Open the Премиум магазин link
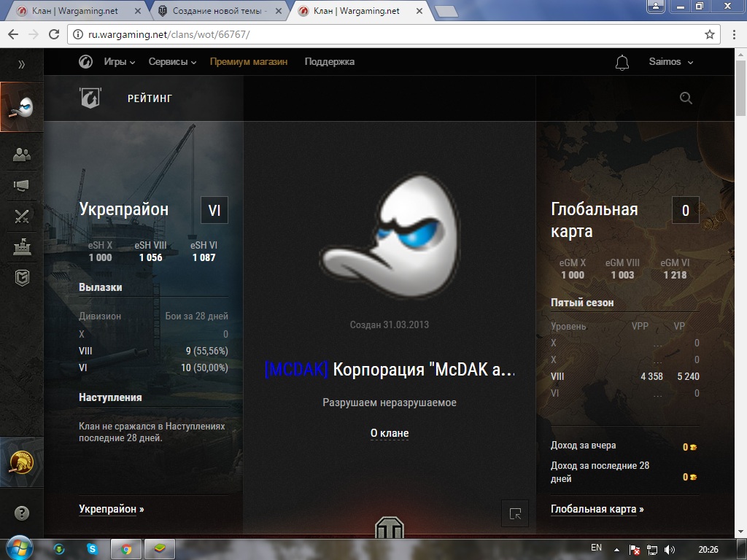This screenshot has height=560, width=747. (249, 61)
